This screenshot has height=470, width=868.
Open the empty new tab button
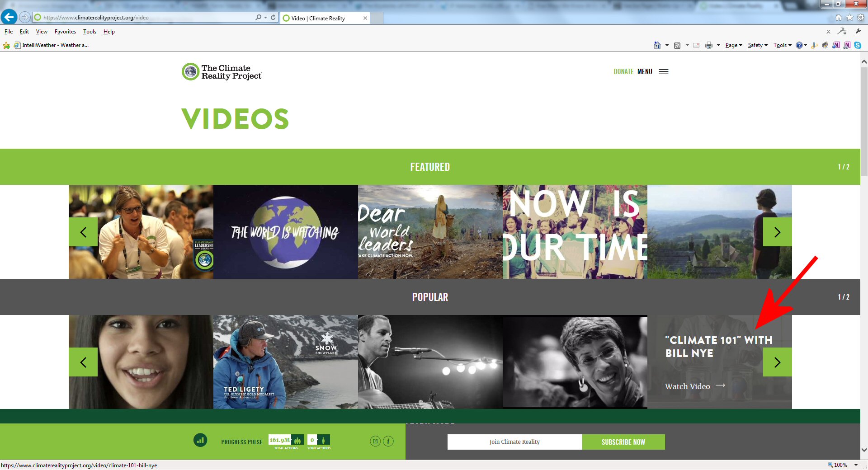[377, 18]
